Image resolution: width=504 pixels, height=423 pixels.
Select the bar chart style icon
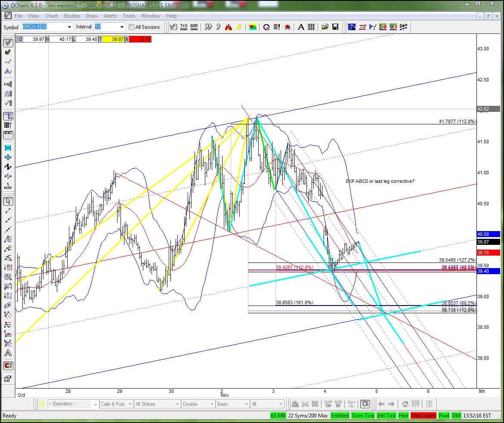click(8, 43)
